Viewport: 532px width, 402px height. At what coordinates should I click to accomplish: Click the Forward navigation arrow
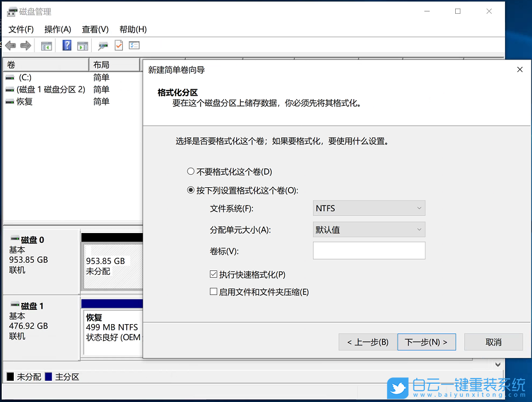[x=25, y=45]
